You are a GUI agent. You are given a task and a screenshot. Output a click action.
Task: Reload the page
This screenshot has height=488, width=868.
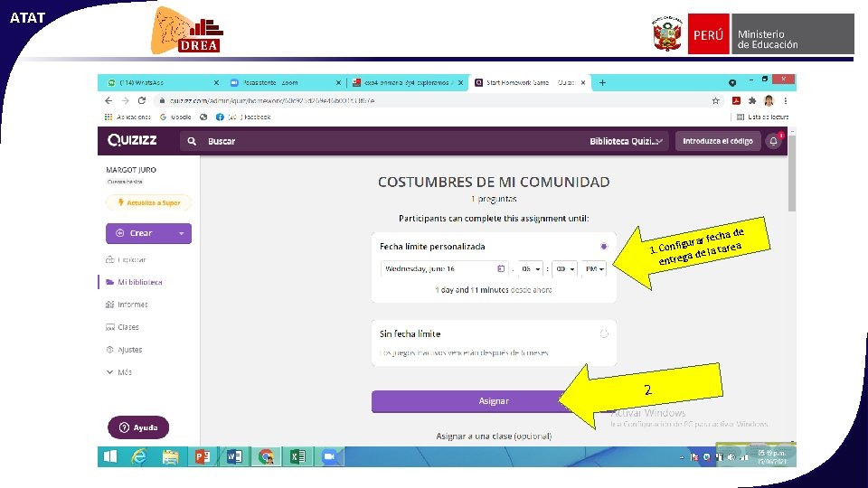pyautogui.click(x=142, y=100)
